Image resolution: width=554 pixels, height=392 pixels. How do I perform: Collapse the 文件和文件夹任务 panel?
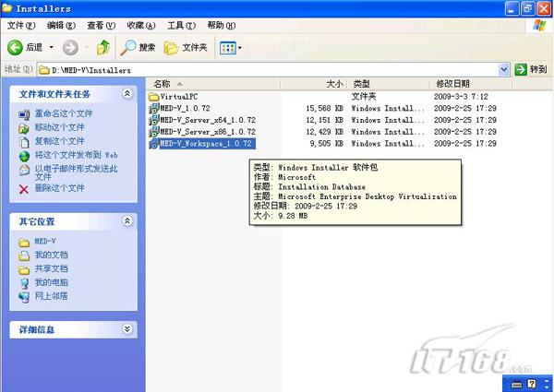click(126, 93)
